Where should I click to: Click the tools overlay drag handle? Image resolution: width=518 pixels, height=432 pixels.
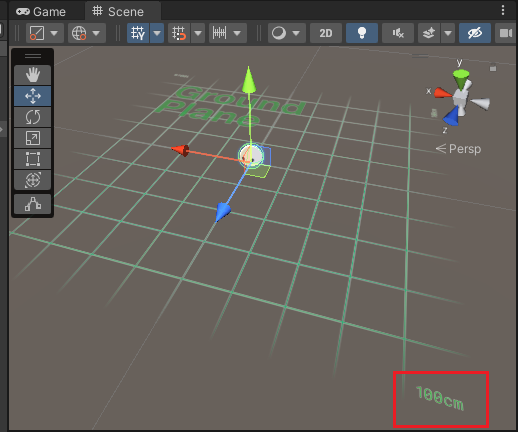[33, 56]
